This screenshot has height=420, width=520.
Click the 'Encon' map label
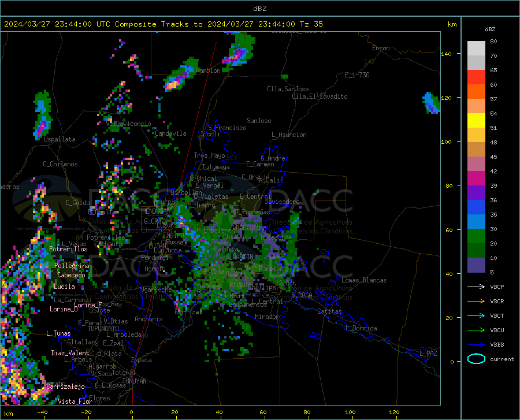click(381, 48)
